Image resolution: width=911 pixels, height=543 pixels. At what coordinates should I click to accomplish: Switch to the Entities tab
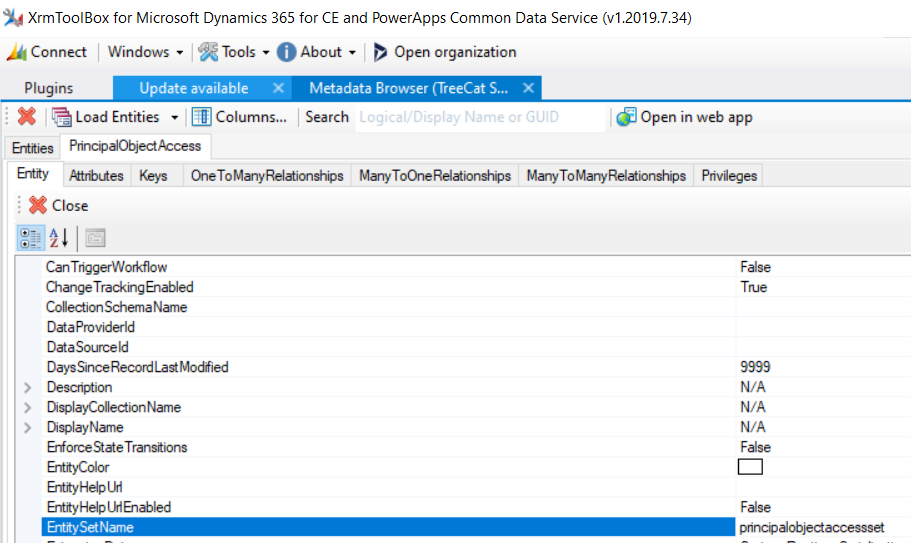point(33,148)
